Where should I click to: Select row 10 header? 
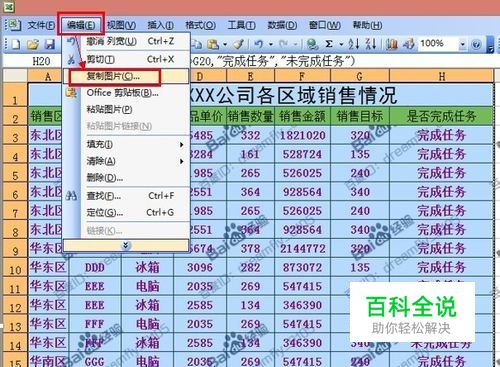15,268
